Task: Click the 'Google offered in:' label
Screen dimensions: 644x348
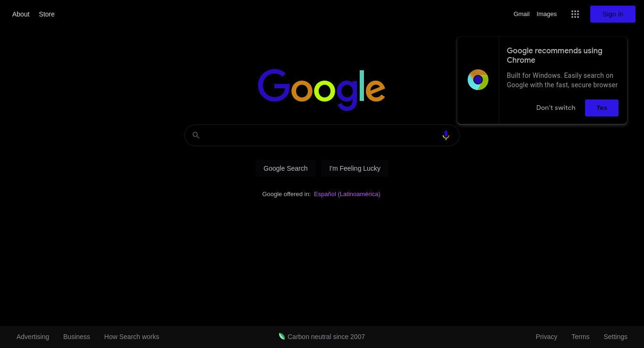Action: (286, 194)
